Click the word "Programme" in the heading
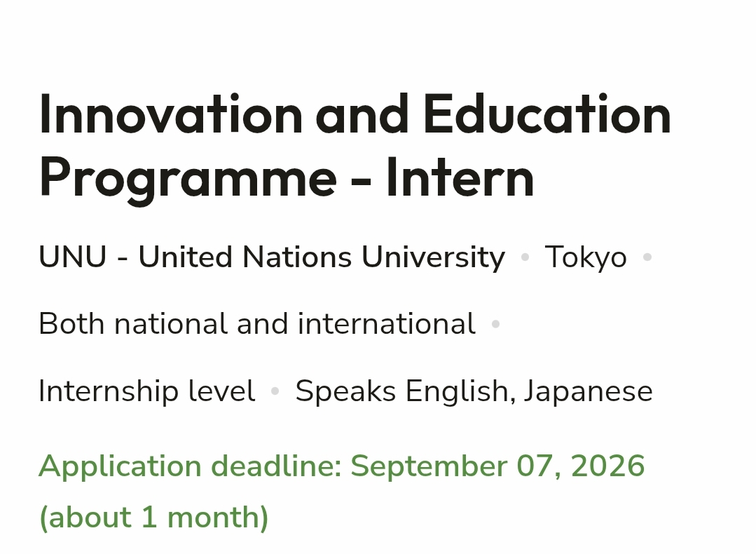 [x=188, y=179]
